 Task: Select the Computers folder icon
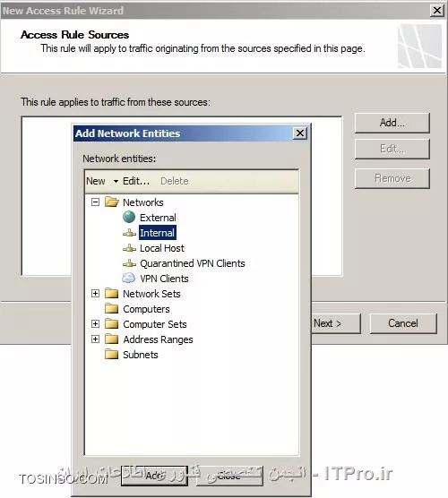click(111, 309)
